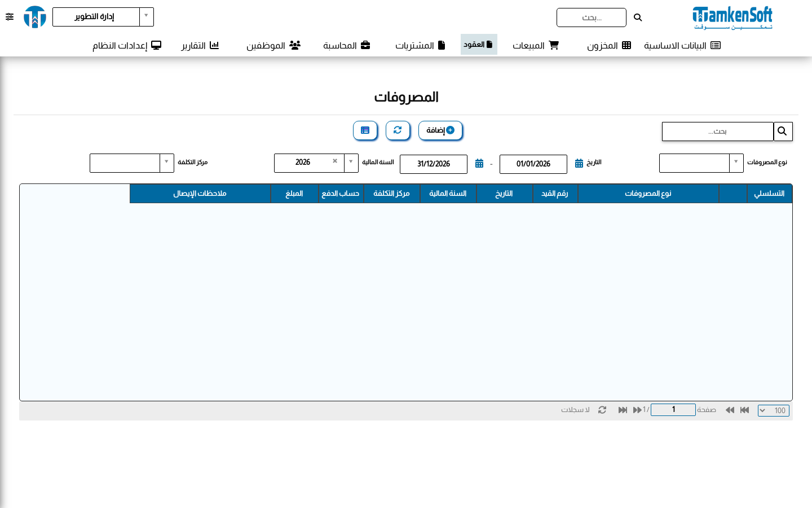Viewport: 812px width, 508px height.
Task: Open the التقارير menu
Action: click(x=200, y=45)
